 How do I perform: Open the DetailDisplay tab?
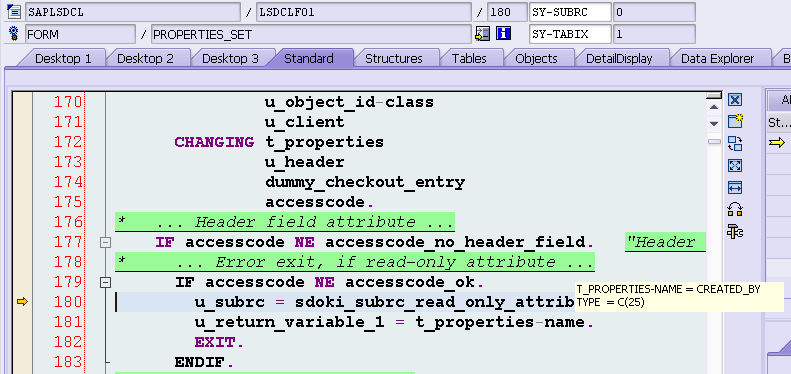point(619,59)
